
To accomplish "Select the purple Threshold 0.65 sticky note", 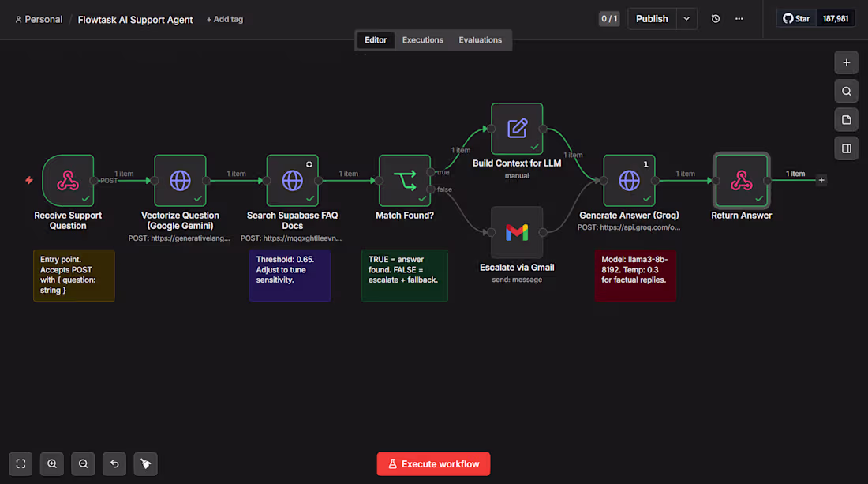I will tap(290, 276).
